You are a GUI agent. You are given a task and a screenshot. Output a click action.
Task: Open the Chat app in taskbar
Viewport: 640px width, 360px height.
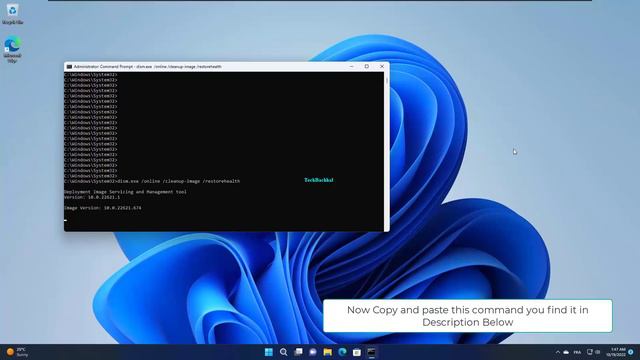click(313, 352)
